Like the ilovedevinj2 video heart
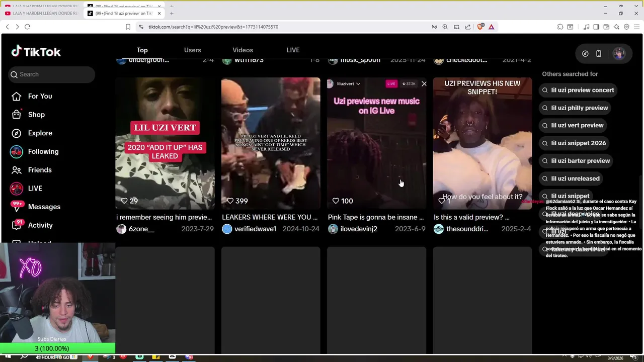The height and width of the screenshot is (362, 644). coord(336,201)
